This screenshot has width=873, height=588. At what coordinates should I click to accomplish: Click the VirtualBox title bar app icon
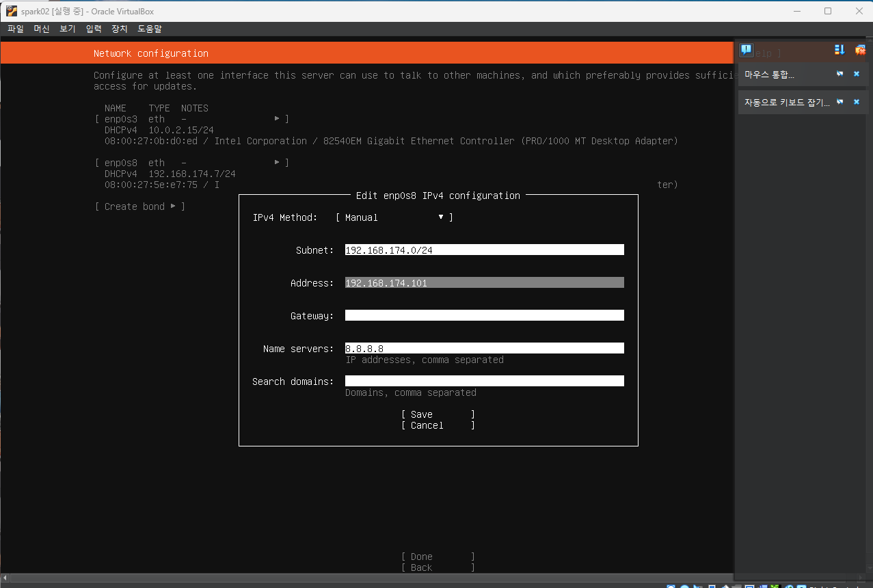pyautogui.click(x=11, y=11)
